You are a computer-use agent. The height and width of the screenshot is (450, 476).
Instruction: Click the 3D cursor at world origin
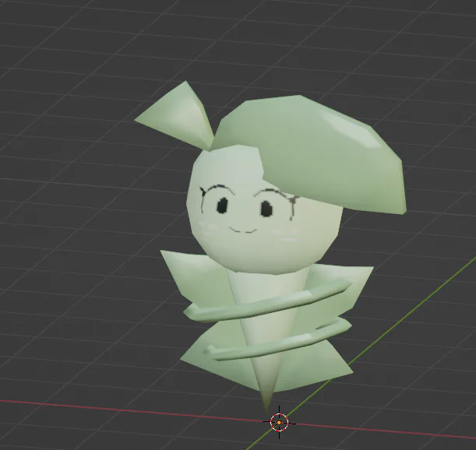pos(279,422)
